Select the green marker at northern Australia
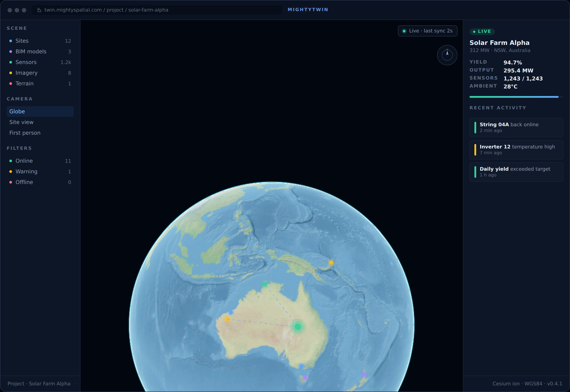 coord(265,284)
